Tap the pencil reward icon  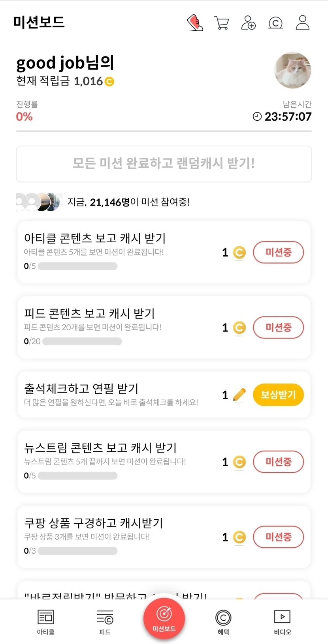[x=239, y=395]
